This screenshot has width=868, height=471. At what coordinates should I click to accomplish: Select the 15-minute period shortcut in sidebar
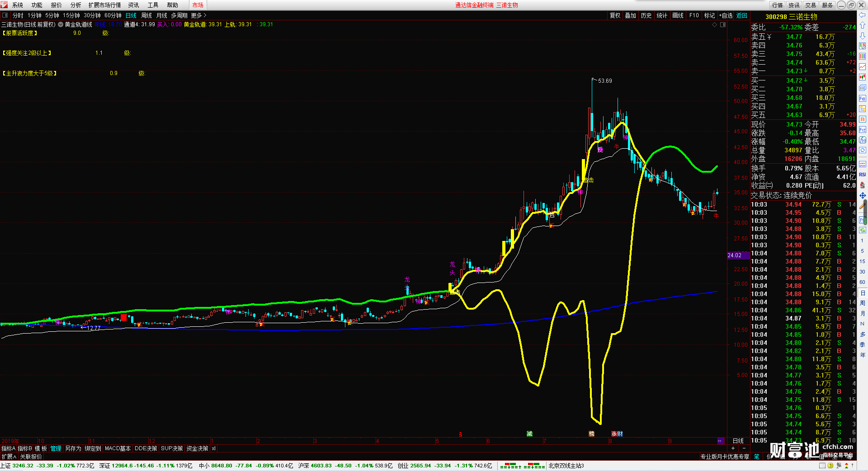click(862, 261)
